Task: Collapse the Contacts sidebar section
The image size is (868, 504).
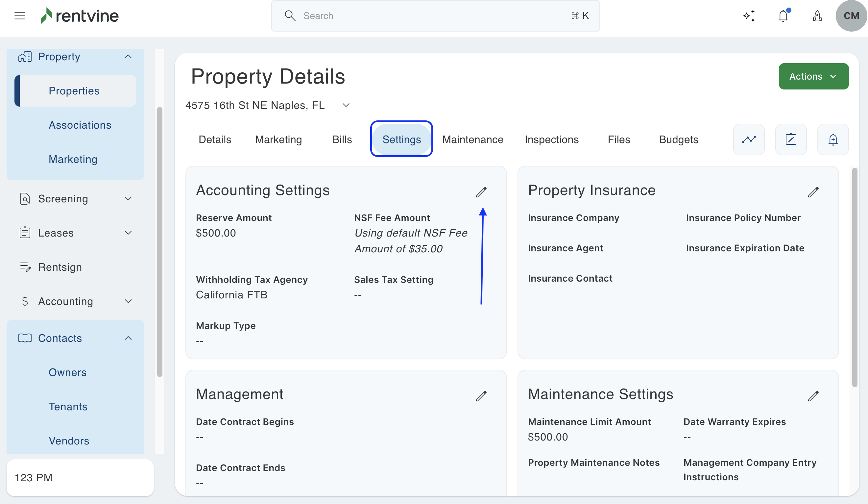Action: 128,338
